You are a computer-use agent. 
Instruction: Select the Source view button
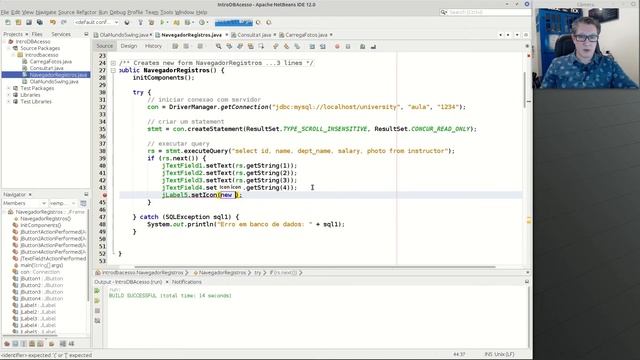tap(104, 46)
